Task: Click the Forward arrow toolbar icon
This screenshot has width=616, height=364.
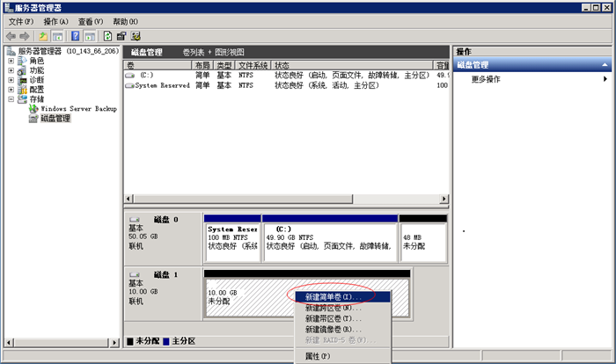Action: (x=25, y=36)
